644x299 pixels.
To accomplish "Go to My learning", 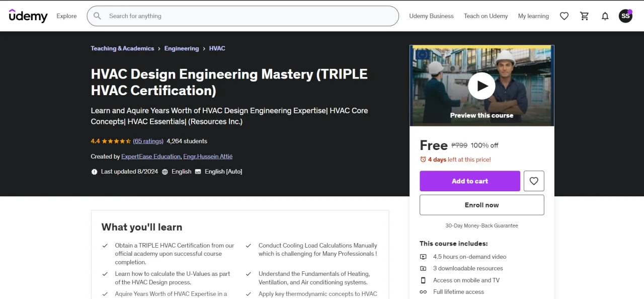I will (x=533, y=16).
